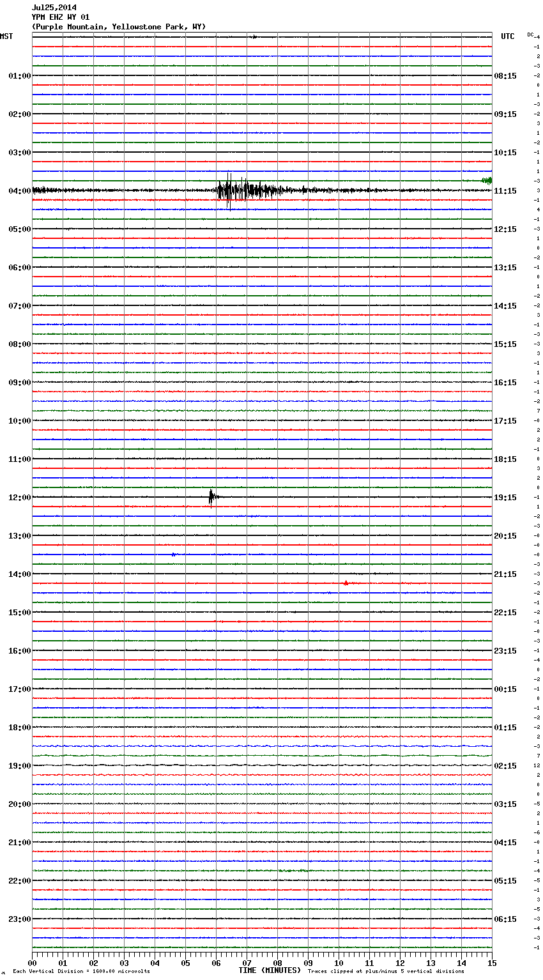This screenshot has width=543, height=980.
Task: Click the 02:15 UTC time label
Action: pyautogui.click(x=505, y=766)
